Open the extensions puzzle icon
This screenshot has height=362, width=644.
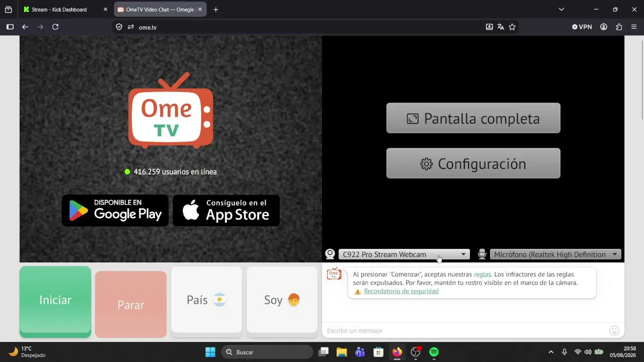619,27
